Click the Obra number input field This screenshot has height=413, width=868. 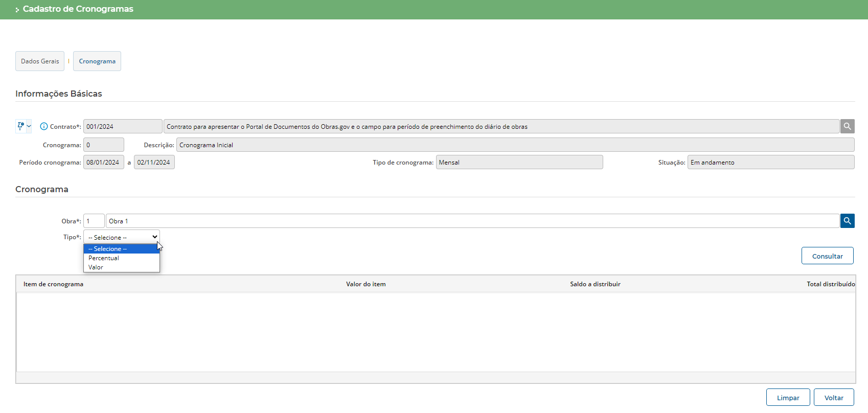(x=94, y=221)
